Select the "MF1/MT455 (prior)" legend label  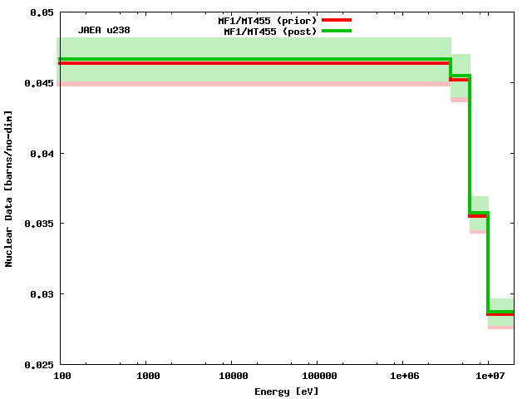(x=261, y=20)
